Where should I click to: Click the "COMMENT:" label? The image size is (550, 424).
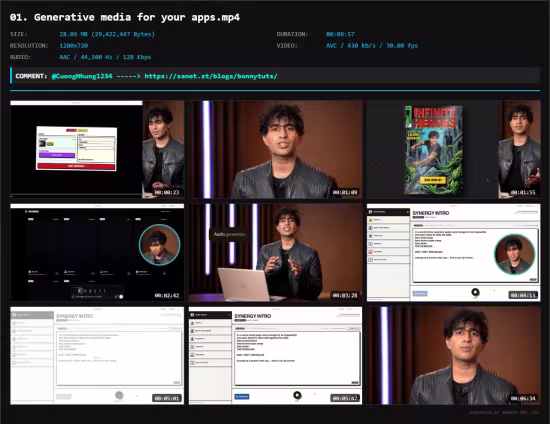click(31, 76)
